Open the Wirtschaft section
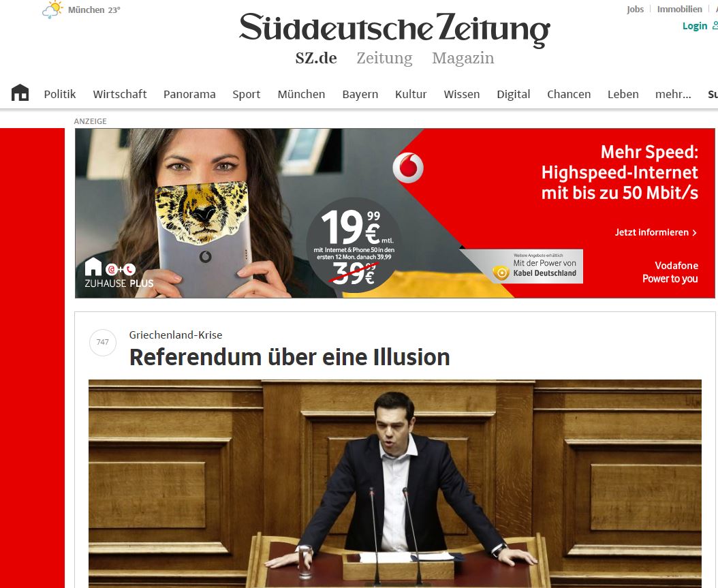The height and width of the screenshot is (588, 718). coord(119,94)
